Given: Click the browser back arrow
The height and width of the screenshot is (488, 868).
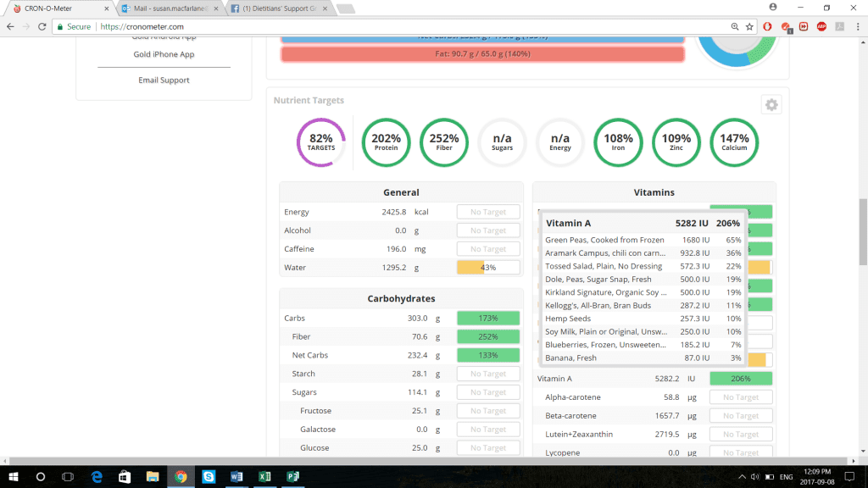Looking at the screenshot, I should [10, 26].
